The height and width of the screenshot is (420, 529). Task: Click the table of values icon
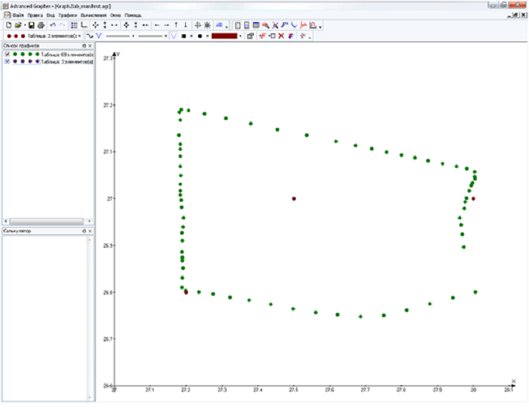click(x=256, y=25)
